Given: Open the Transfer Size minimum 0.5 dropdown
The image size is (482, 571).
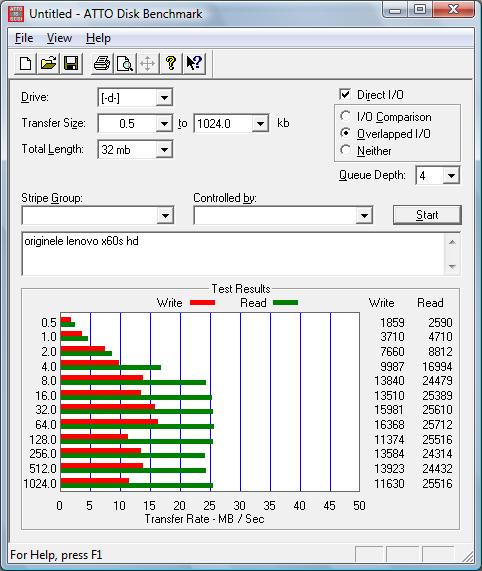Looking at the screenshot, I should click(x=164, y=124).
